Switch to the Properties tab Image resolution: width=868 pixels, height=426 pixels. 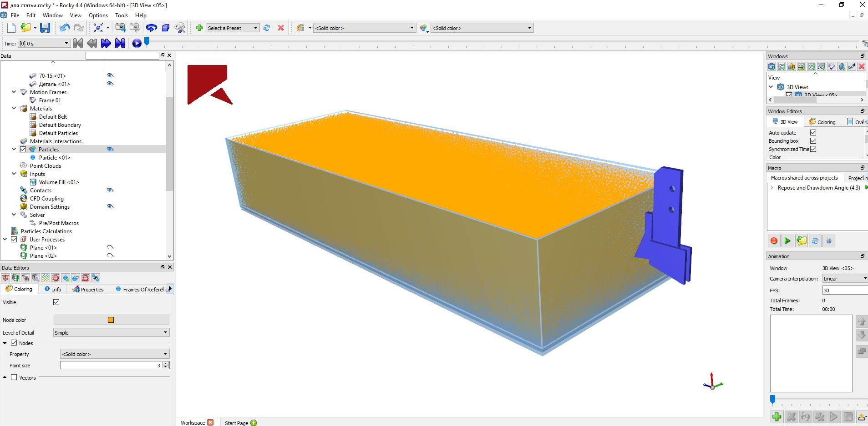(x=88, y=289)
